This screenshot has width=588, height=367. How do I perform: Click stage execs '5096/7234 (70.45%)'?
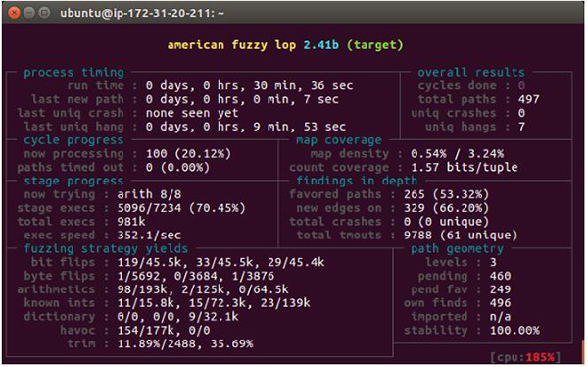[x=181, y=208]
